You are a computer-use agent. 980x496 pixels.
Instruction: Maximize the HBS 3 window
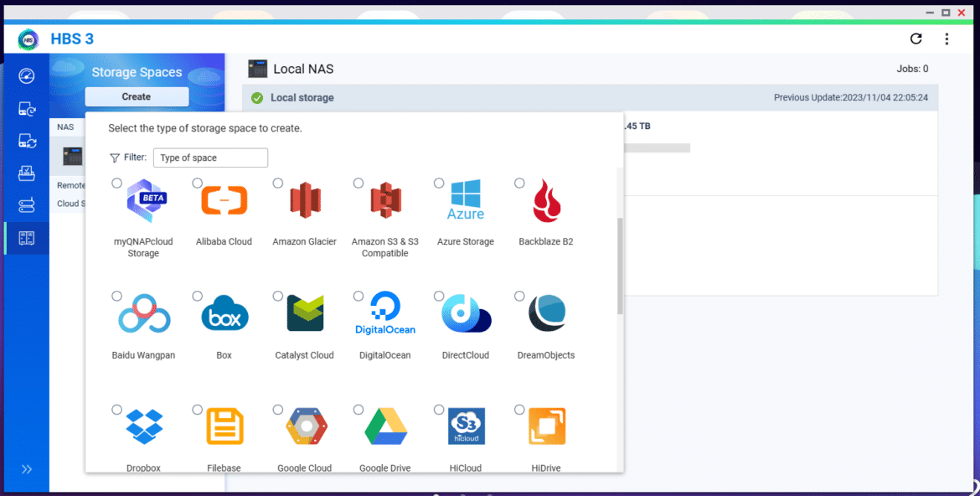click(946, 13)
